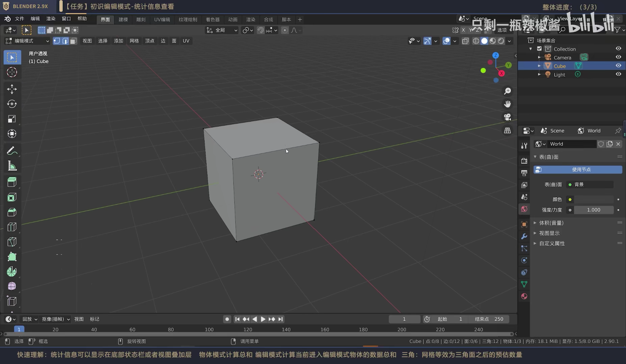Select the Smooth tool
The image size is (626, 364).
point(12,286)
